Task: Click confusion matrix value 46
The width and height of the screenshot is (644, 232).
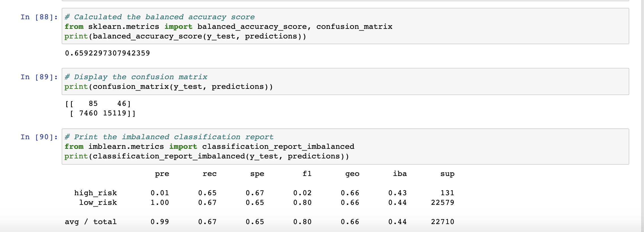Action: click(x=122, y=104)
